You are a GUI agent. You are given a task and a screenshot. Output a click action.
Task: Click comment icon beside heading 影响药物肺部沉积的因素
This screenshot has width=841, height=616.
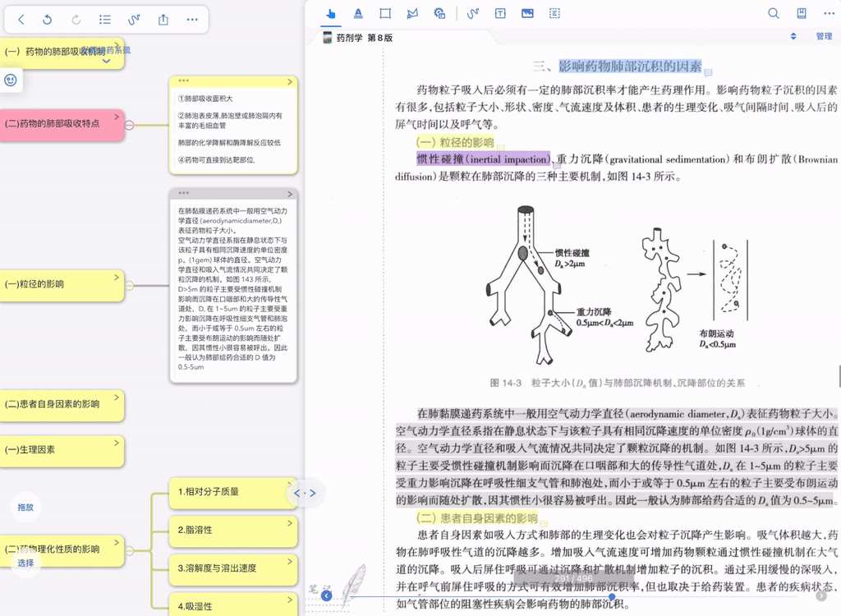[x=708, y=72]
